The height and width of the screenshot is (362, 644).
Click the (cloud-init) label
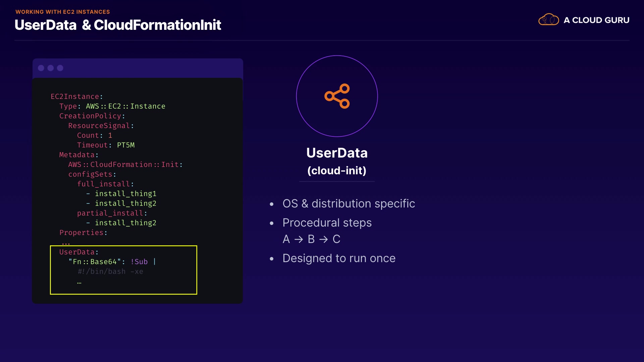337,171
